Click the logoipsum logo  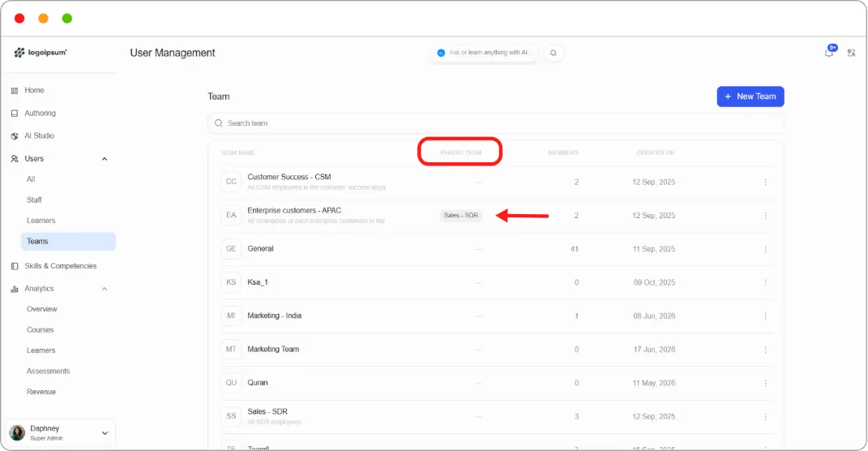click(x=41, y=53)
